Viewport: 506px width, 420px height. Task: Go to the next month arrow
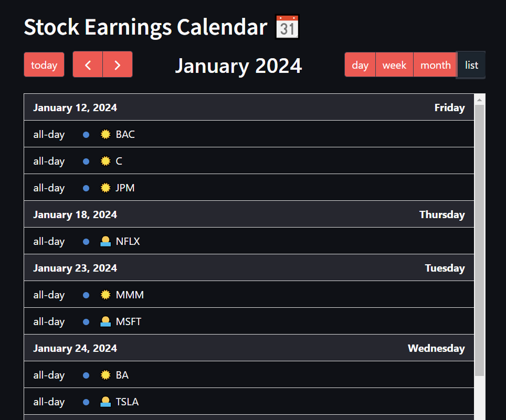[x=118, y=65]
